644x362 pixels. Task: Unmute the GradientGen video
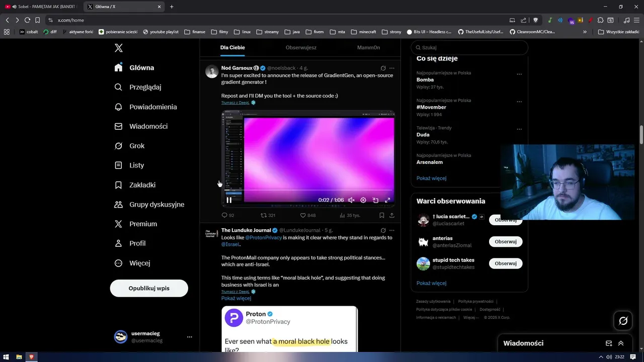click(351, 200)
